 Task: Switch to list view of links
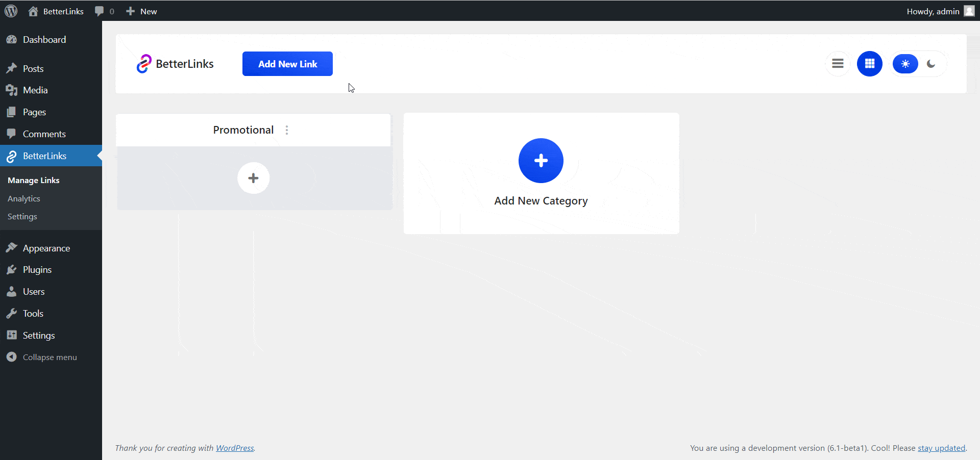tap(838, 63)
